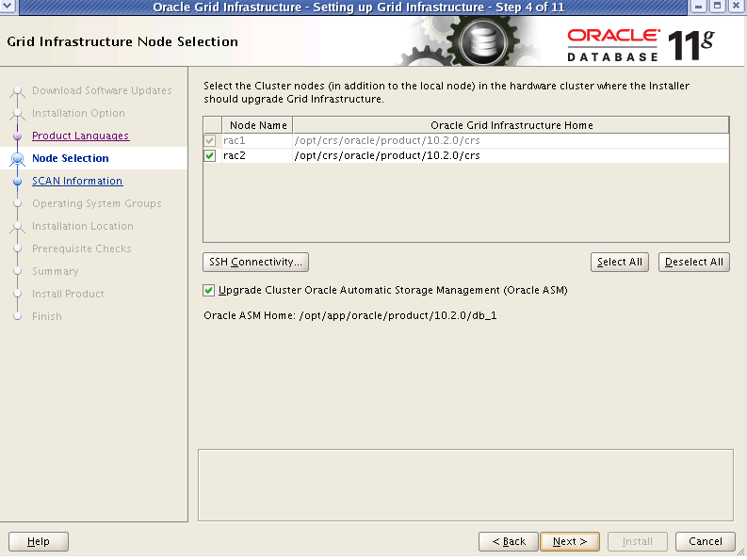Click Operating System Groups step
The image size is (747, 560).
[x=97, y=203]
